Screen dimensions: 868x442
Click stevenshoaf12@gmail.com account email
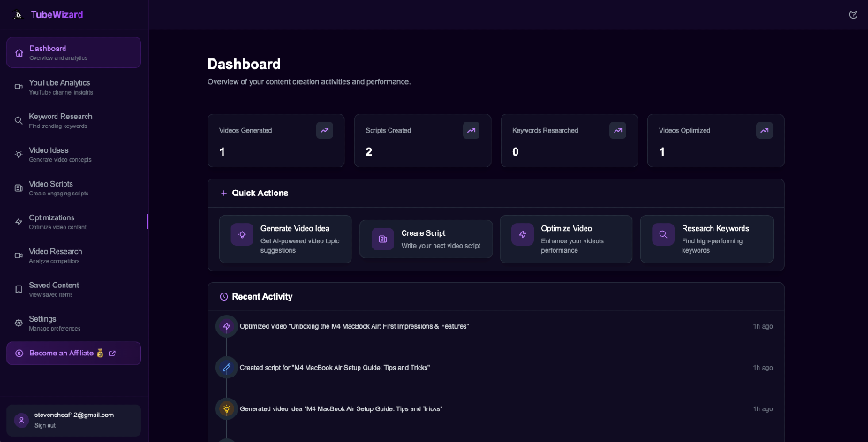coord(74,415)
